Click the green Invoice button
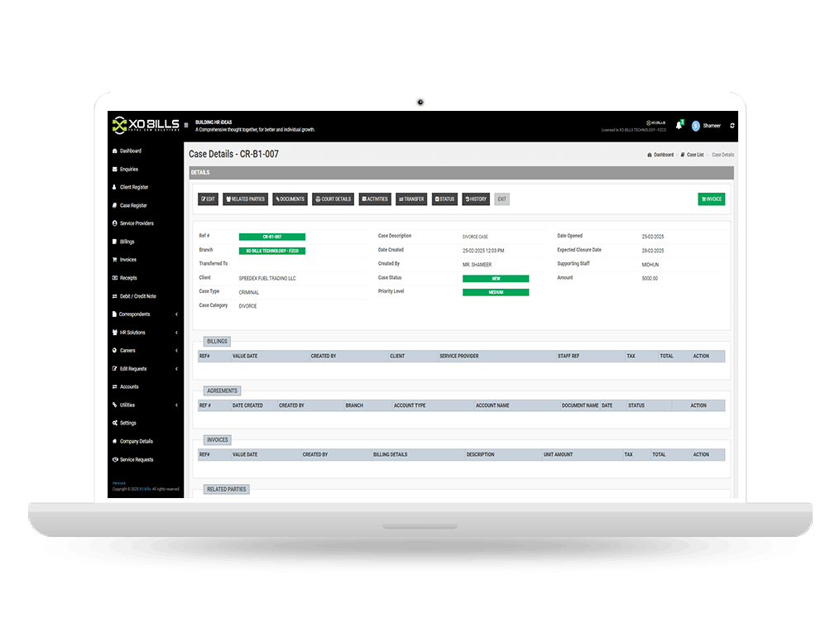 coord(711,199)
